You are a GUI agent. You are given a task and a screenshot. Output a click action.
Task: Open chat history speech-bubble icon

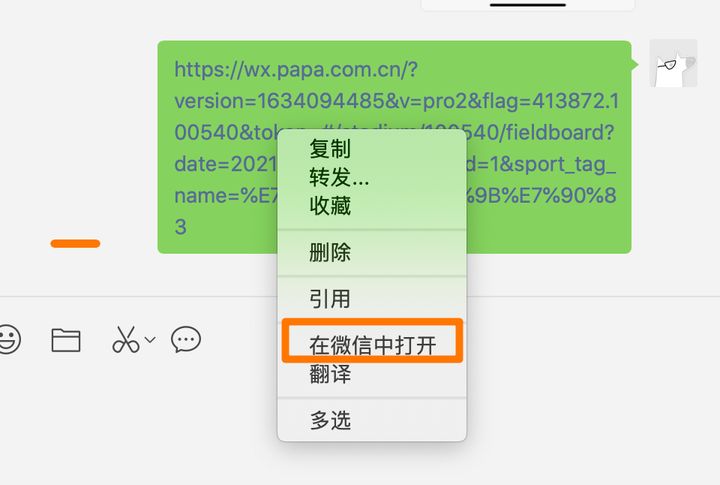(x=186, y=339)
